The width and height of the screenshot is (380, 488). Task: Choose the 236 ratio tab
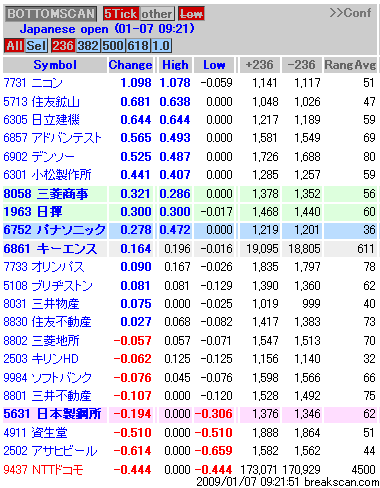tap(63, 45)
